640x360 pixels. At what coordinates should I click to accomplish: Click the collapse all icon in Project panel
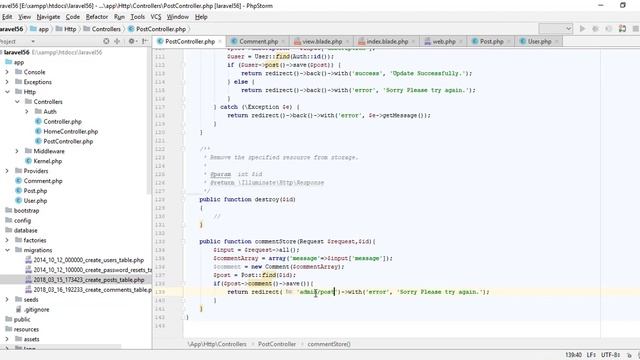[x=117, y=41]
